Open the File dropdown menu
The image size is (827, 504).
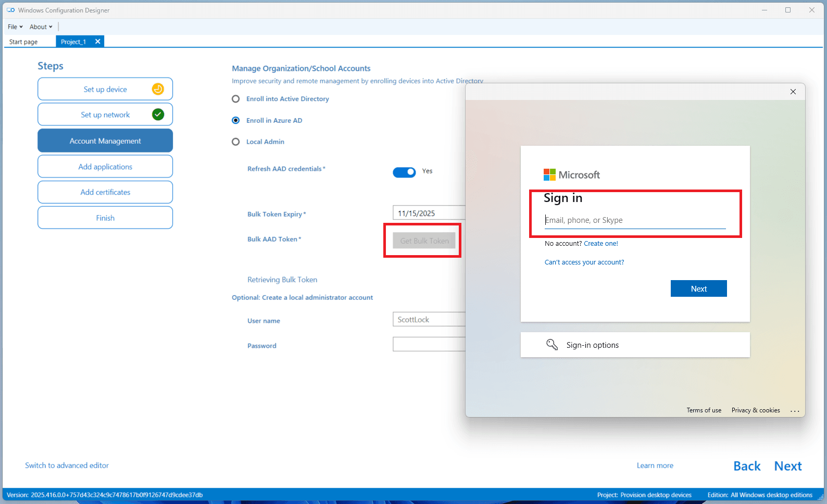point(15,27)
